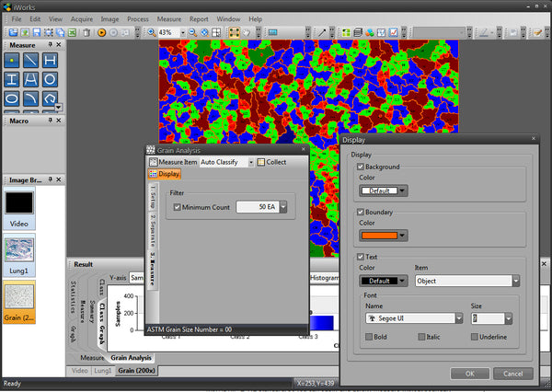The image size is (552, 392).
Task: Open the File menu
Action: 17,19
